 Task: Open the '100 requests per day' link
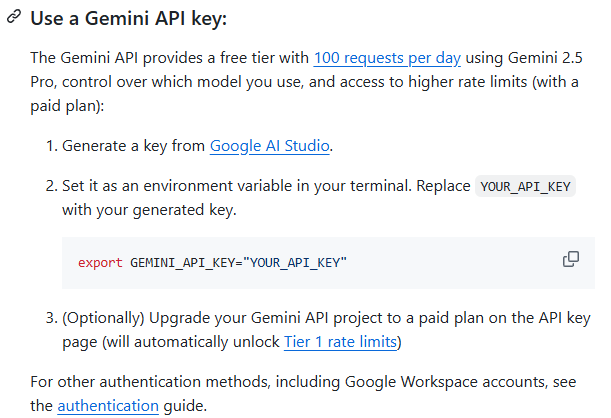pos(387,58)
